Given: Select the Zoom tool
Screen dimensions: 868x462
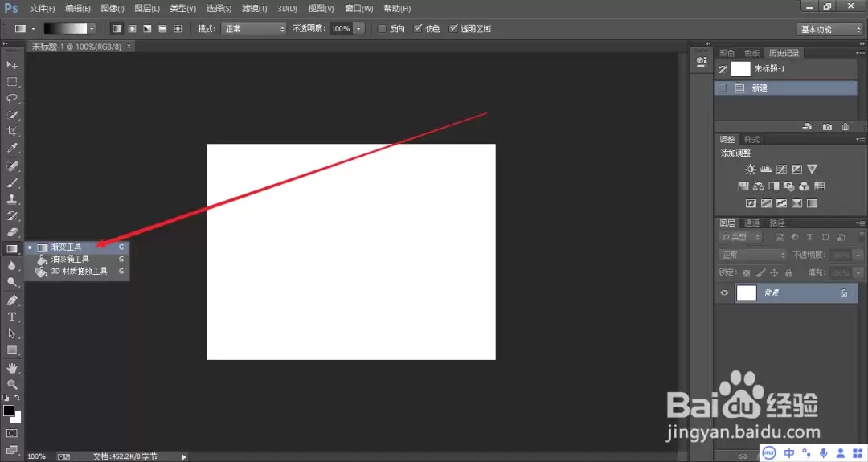Looking at the screenshot, I should (x=11, y=385).
